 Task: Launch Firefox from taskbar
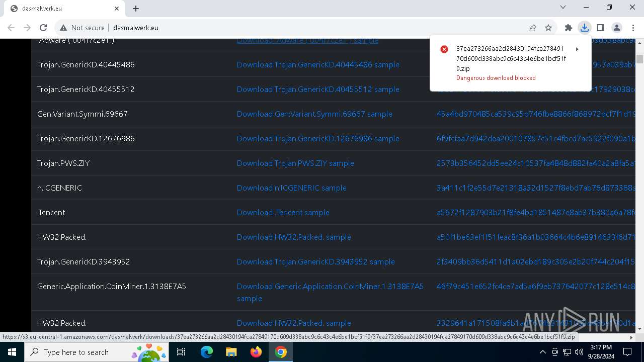pyautogui.click(x=256, y=352)
